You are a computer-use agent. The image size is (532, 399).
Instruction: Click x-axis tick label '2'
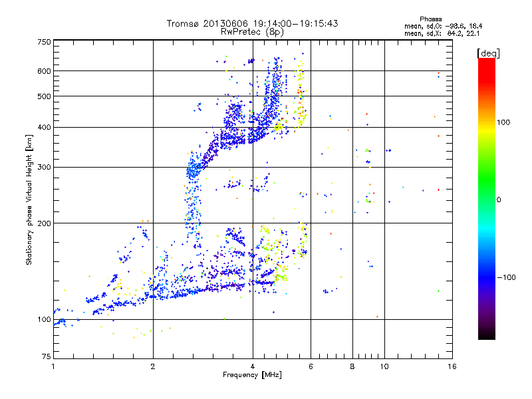click(153, 366)
